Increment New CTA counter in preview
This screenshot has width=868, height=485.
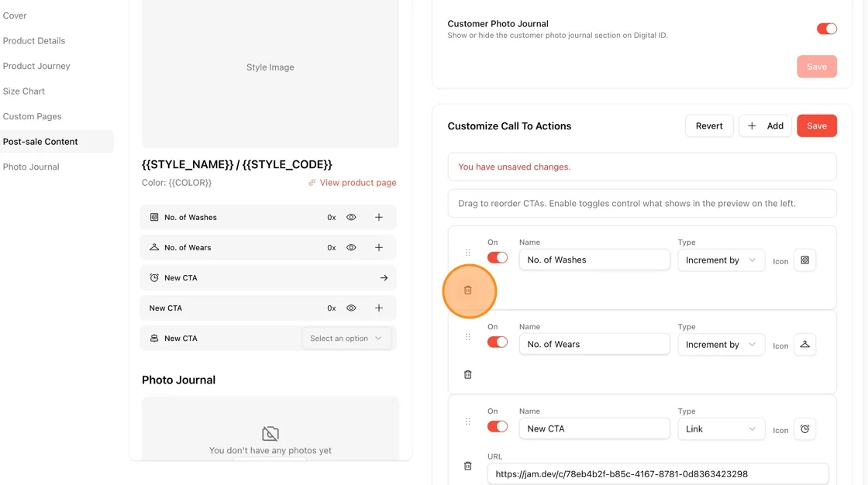[x=379, y=308]
